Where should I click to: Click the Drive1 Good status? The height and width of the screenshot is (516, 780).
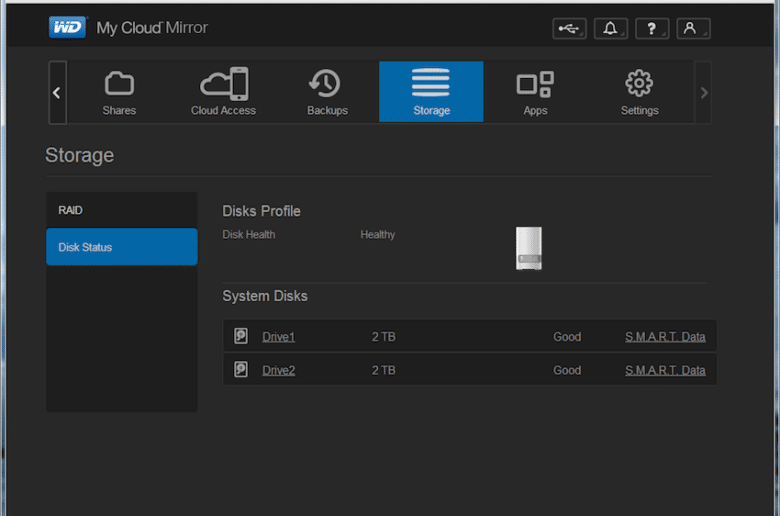(567, 337)
